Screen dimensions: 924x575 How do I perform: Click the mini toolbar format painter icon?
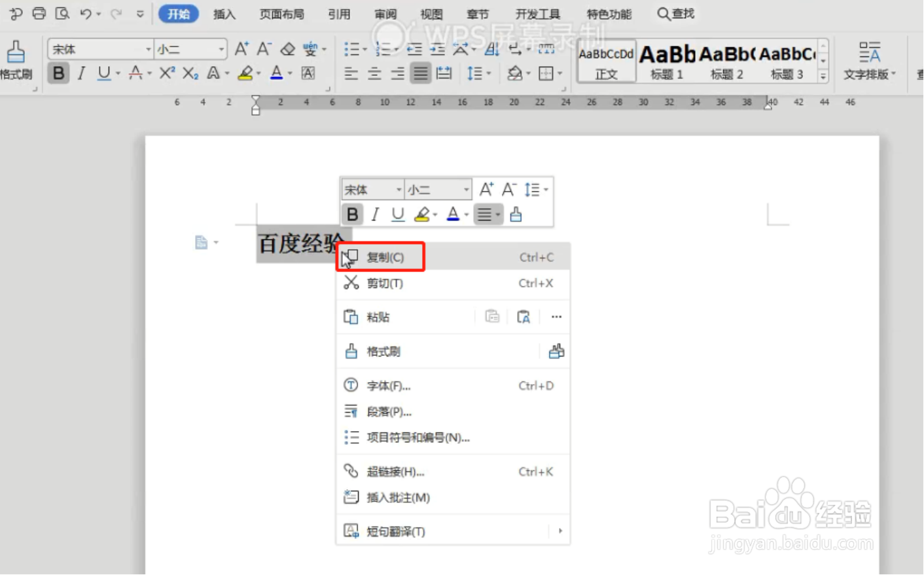pyautogui.click(x=516, y=215)
